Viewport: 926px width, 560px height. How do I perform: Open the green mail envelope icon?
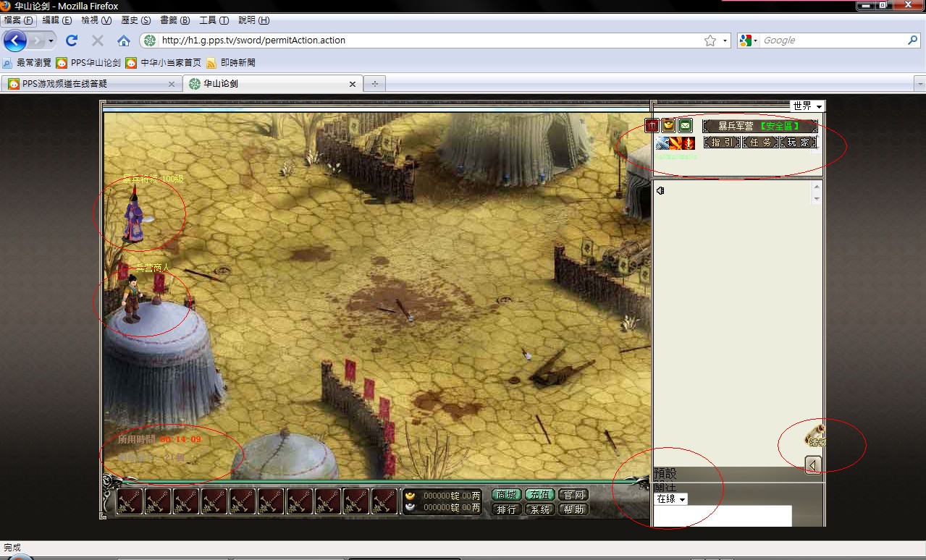pyautogui.click(x=685, y=126)
